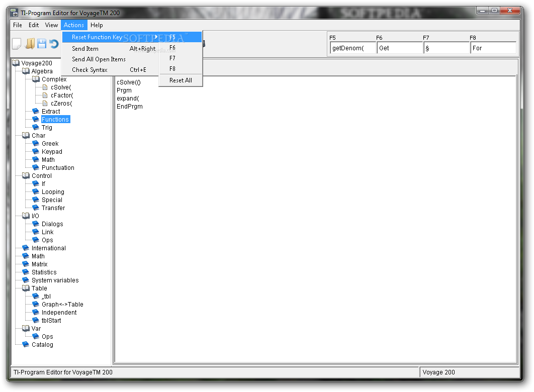Click the Transfer book icon
This screenshot has width=534, height=392.
[x=35, y=208]
